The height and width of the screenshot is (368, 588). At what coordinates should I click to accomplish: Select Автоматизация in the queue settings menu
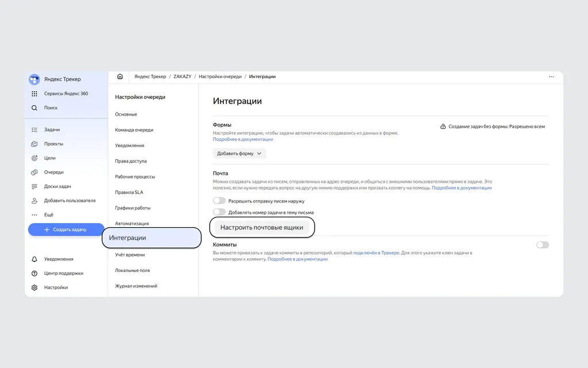(132, 224)
